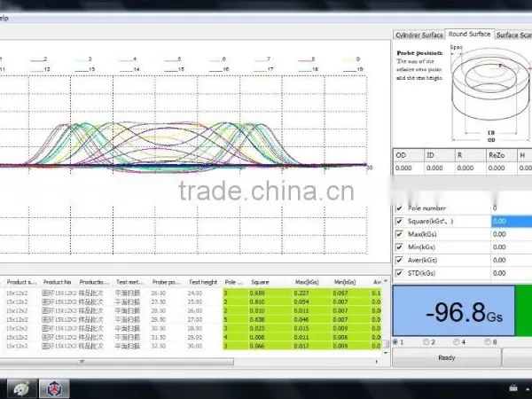Switch to the Surface Scan tab
The height and width of the screenshot is (399, 532).
(513, 35)
